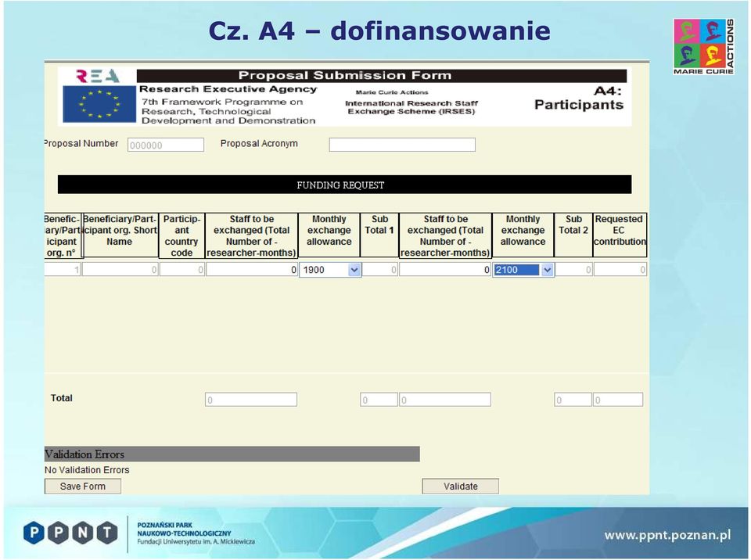This screenshot has height=560, width=751.
Task: Click the REA logo
Action: [x=98, y=76]
